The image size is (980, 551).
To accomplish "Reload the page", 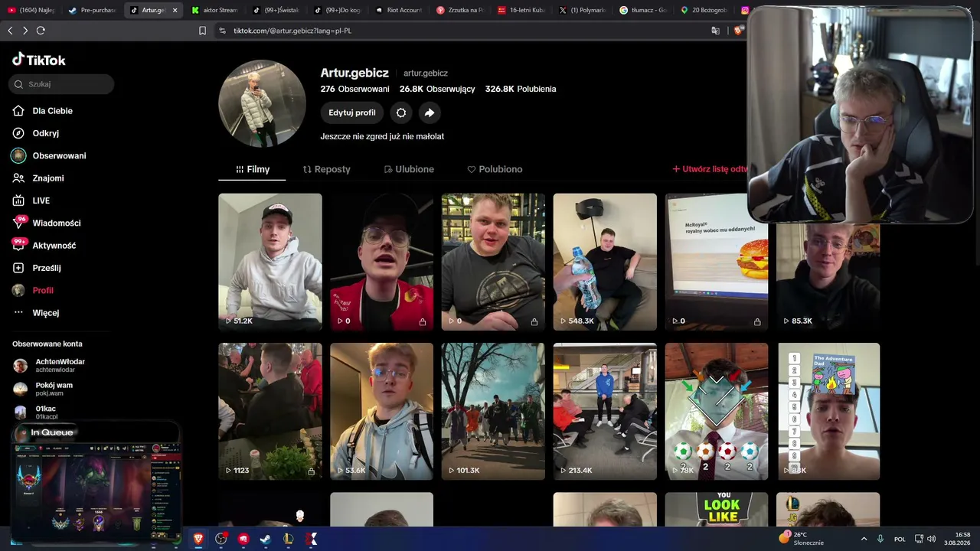I will click(41, 31).
